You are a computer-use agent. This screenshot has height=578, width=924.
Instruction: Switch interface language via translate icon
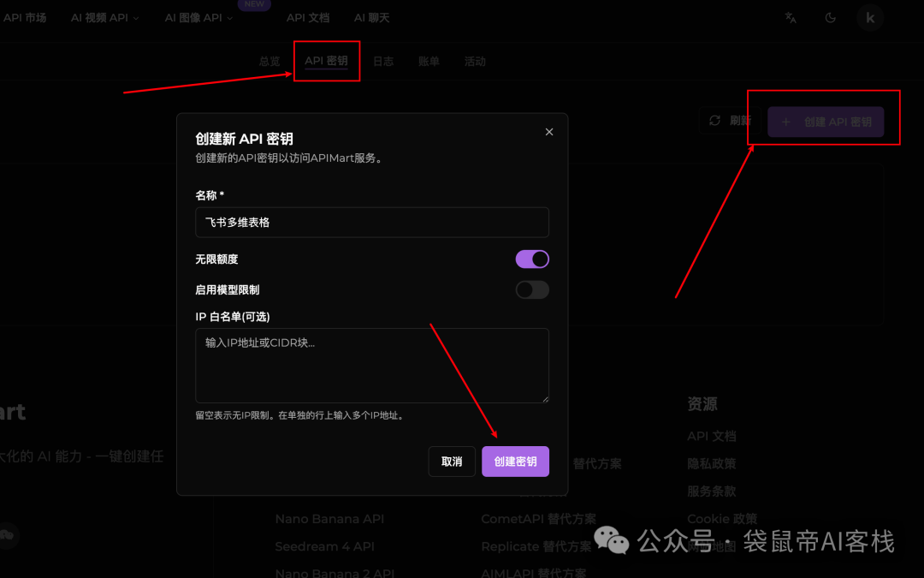791,16
